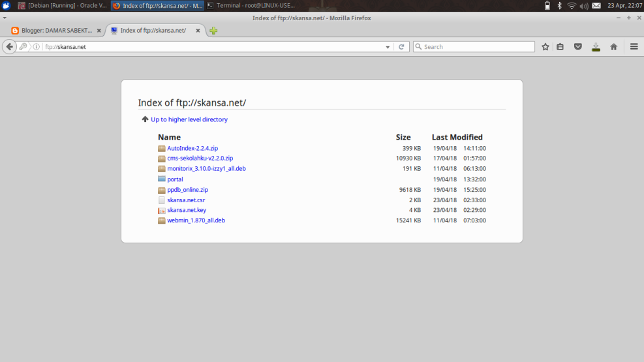The width and height of the screenshot is (644, 362).
Task: Download webmin_1.870_all.deb package
Action: (x=196, y=220)
